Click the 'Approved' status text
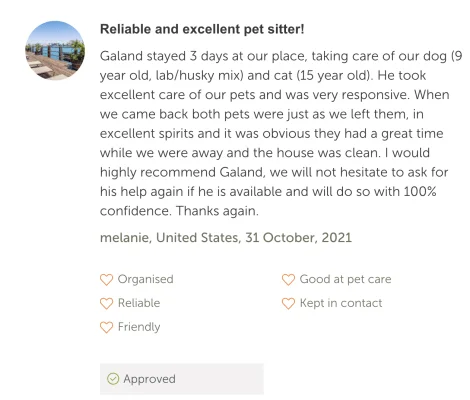 tap(149, 379)
